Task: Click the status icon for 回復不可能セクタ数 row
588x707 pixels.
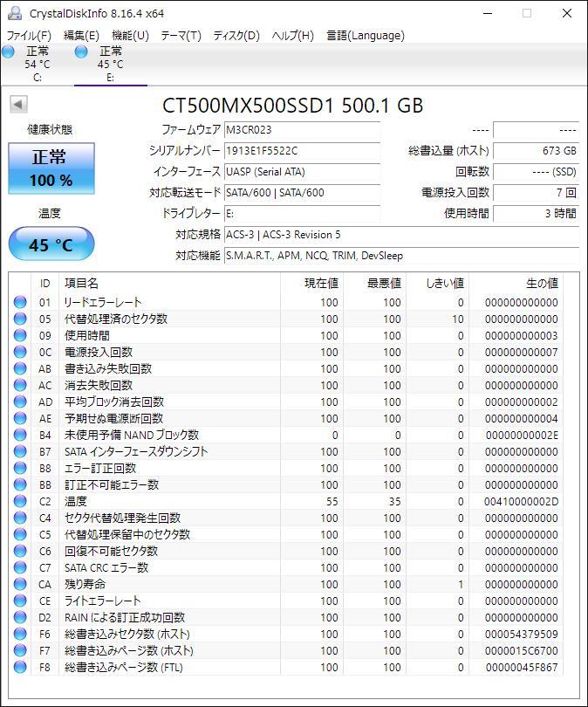Action: pos(20,551)
